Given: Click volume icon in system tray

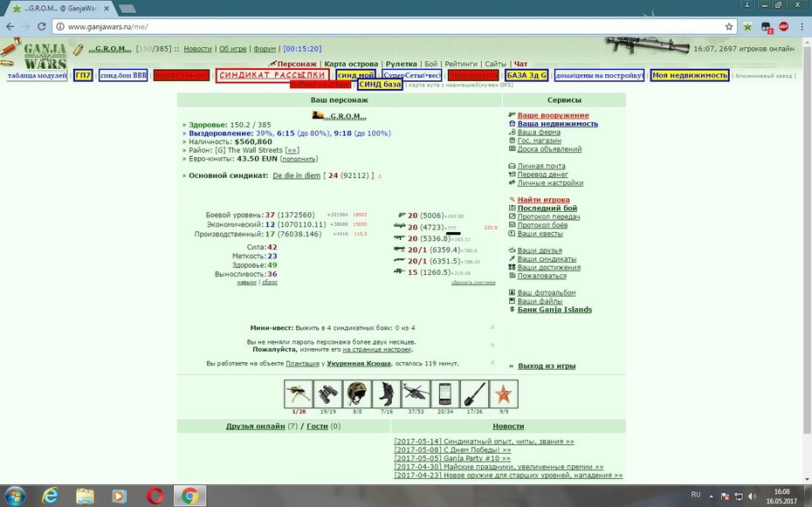Looking at the screenshot, I should (752, 497).
